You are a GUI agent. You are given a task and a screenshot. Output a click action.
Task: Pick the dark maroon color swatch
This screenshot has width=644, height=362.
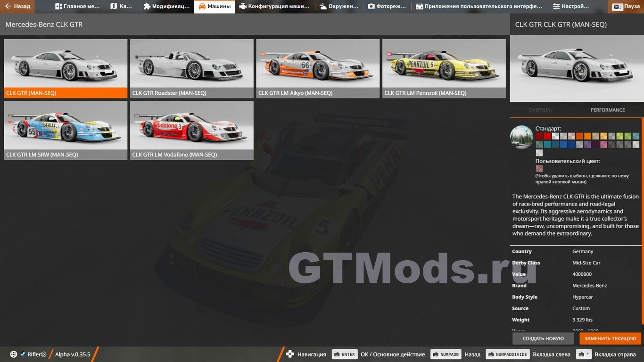[596, 144]
